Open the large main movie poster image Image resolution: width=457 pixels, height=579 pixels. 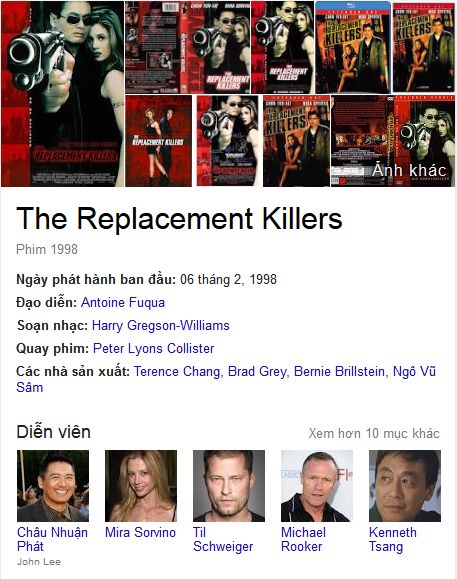[62, 94]
